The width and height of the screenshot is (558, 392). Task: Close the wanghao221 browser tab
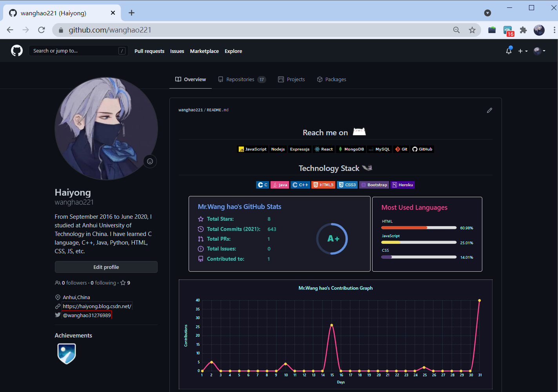coord(113,13)
